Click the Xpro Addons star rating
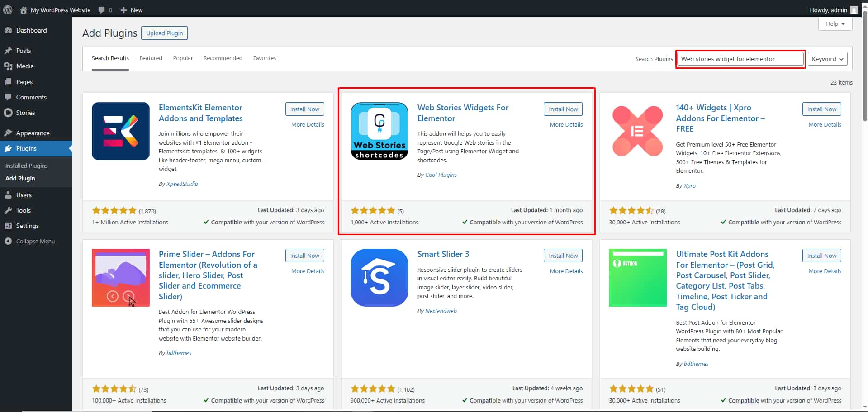Image resolution: width=868 pixels, height=412 pixels. click(x=631, y=211)
